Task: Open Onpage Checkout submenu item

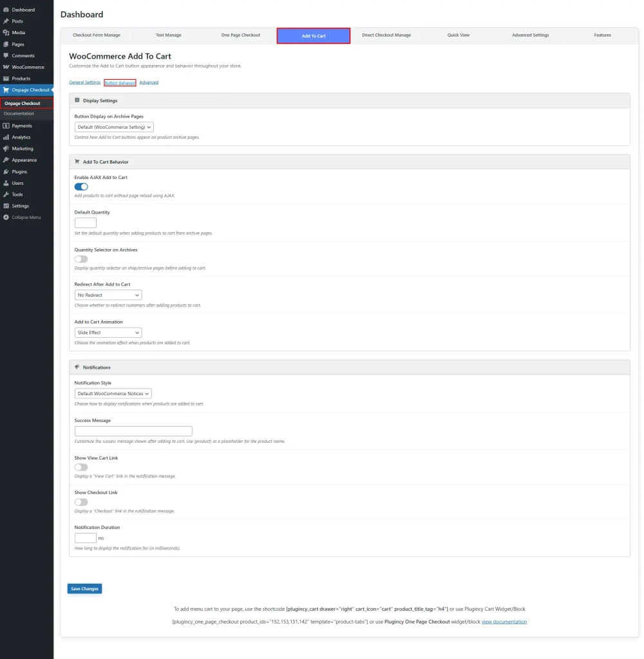Action: click(x=26, y=104)
